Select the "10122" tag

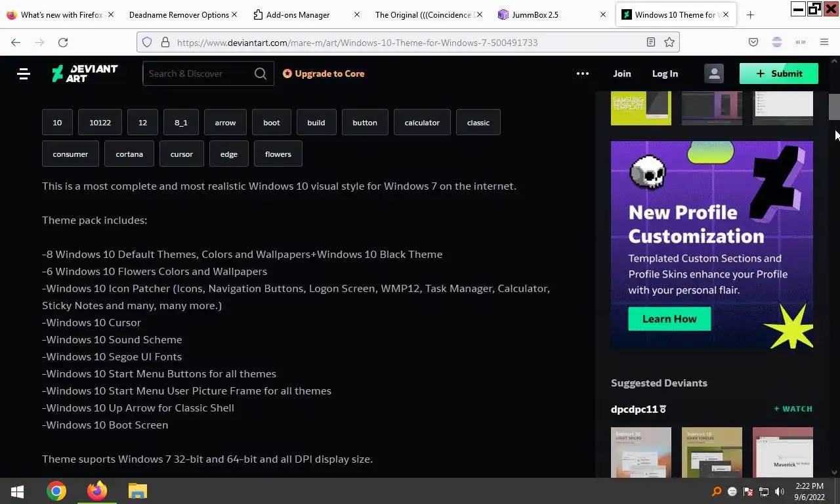[100, 123]
